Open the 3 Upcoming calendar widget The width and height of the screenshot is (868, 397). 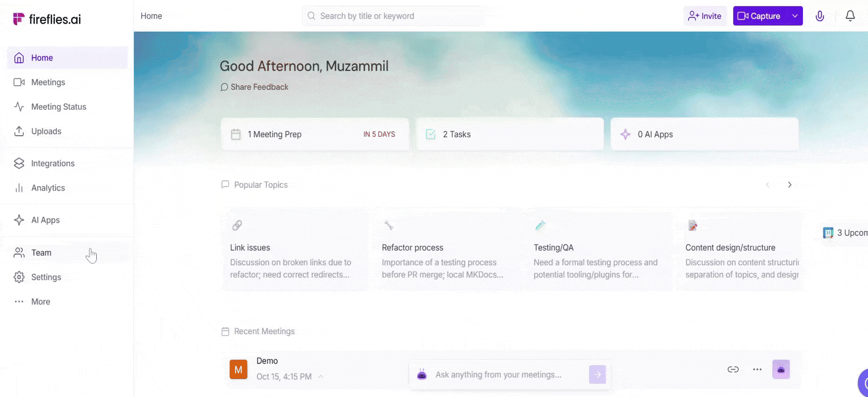[846, 233]
